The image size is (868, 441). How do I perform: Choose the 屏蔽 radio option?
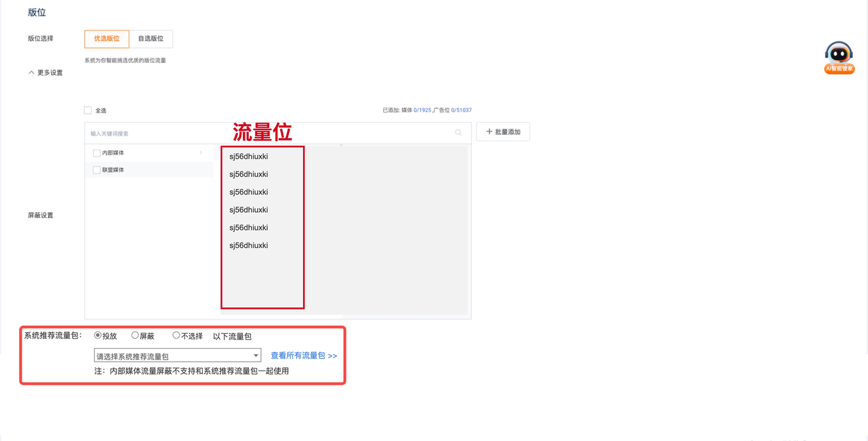tap(135, 335)
